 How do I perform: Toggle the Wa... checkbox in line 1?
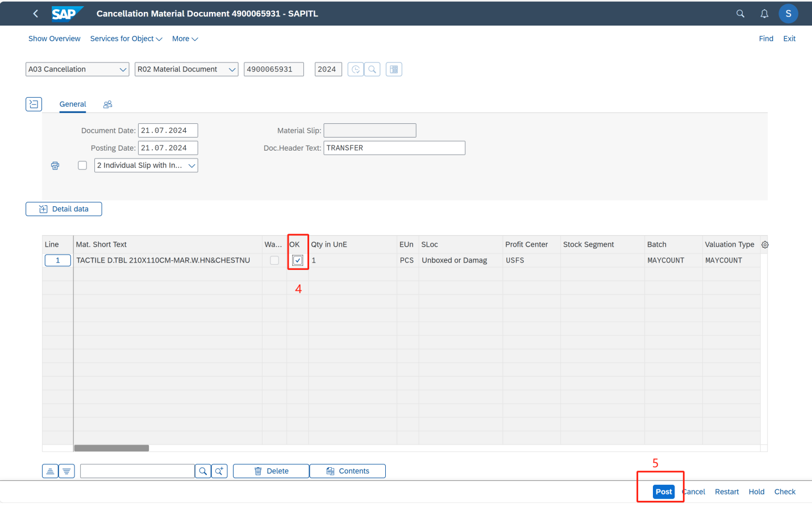(274, 260)
